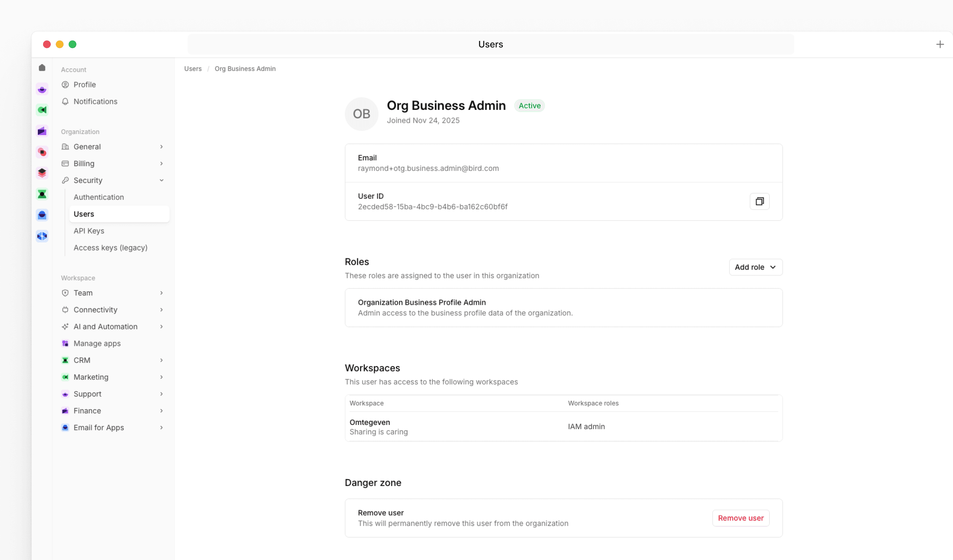Image resolution: width=953 pixels, height=560 pixels.
Task: Open the blue Email app rail icon
Action: 42,215
